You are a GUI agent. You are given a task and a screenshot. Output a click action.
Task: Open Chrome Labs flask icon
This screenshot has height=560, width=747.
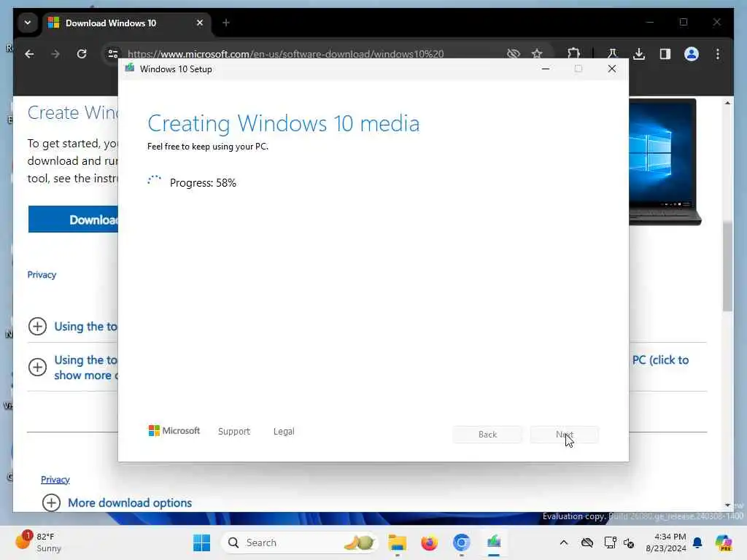(x=613, y=54)
